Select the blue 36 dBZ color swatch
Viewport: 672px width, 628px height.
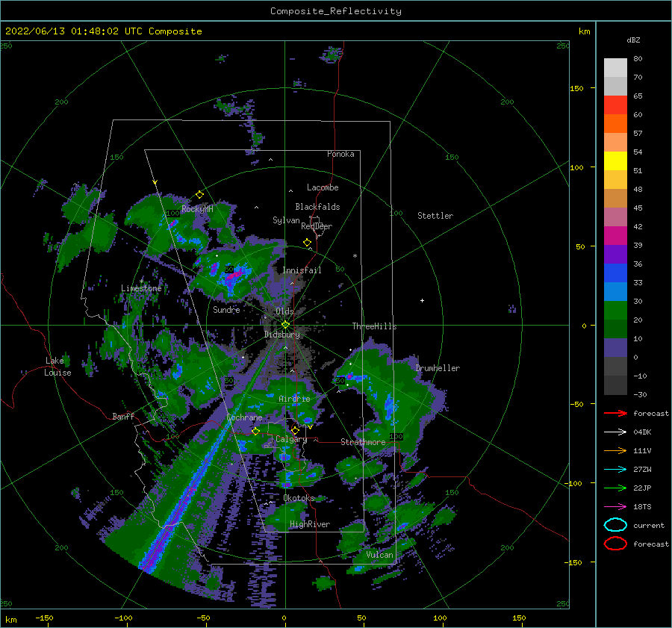[x=615, y=273]
